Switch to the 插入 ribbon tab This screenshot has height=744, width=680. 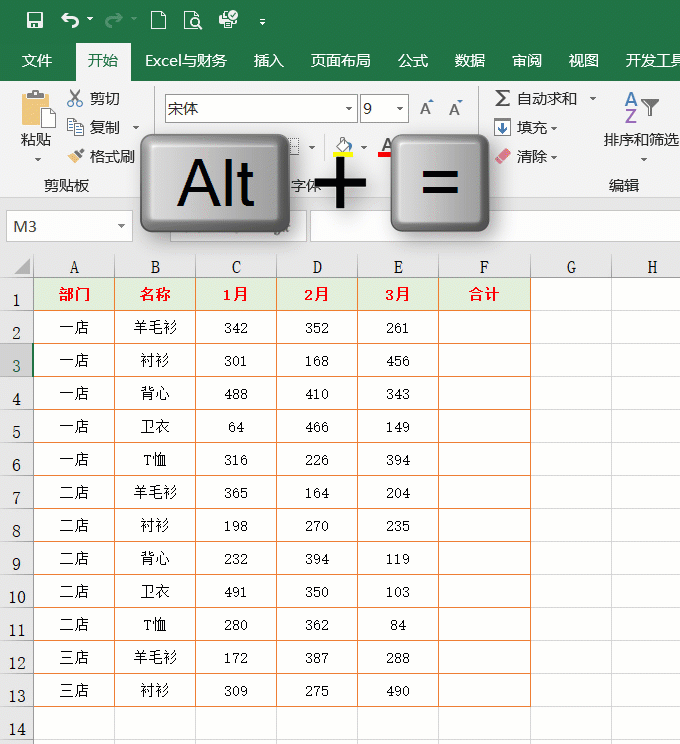pyautogui.click(x=269, y=60)
